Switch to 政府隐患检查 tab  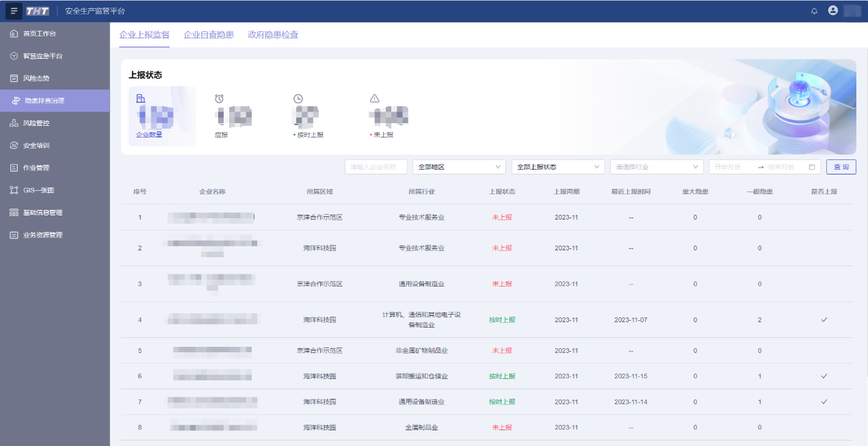click(x=273, y=35)
